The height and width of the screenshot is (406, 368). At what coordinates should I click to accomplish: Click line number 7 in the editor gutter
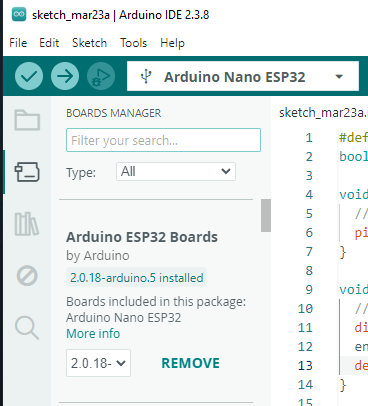tap(309, 252)
